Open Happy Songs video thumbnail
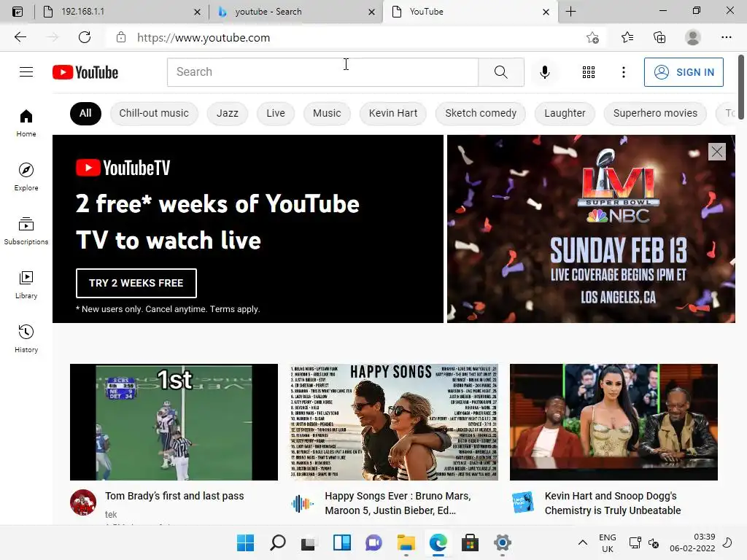The image size is (747, 560). (393, 422)
